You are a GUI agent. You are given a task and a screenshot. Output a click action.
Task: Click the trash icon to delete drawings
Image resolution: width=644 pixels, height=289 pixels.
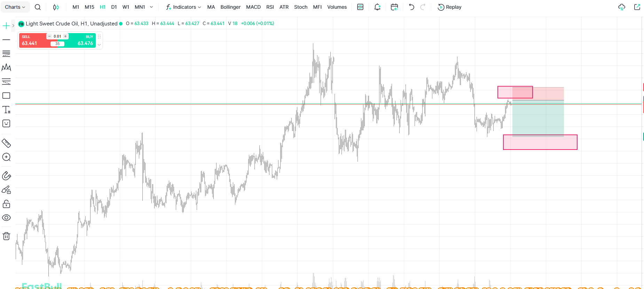pos(6,236)
